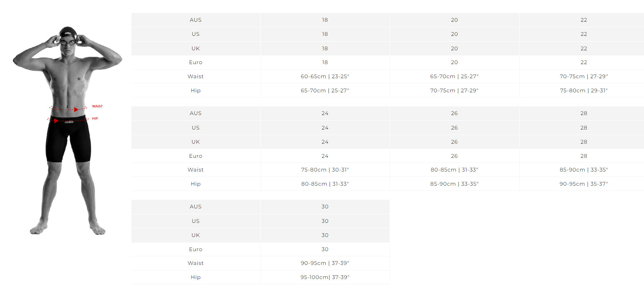Select the Euro 26 size cell
Viewport: 644px width, 299px height.
click(454, 156)
